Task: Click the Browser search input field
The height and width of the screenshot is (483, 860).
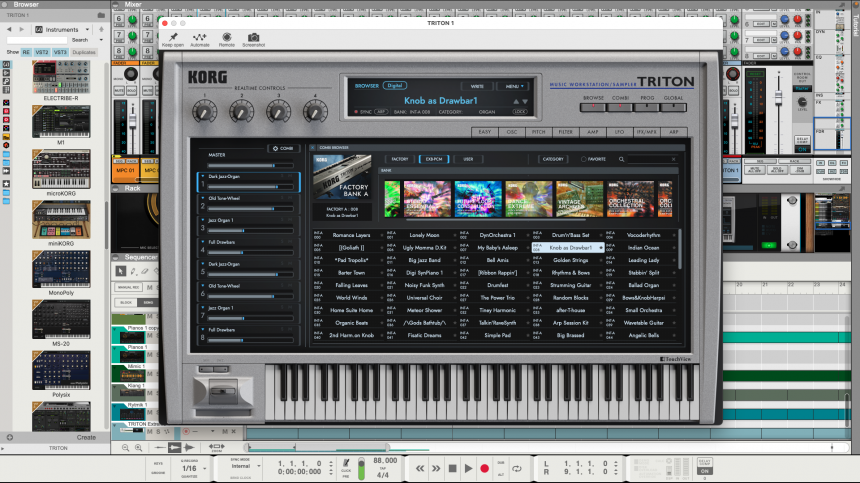Action: pos(36,40)
